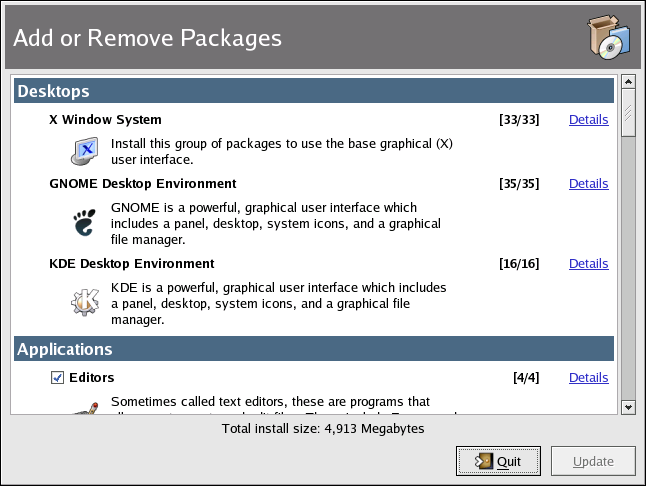Screen dimensions: 646x486
Task: Click the Editors pencil icon
Action: (x=85, y=405)
